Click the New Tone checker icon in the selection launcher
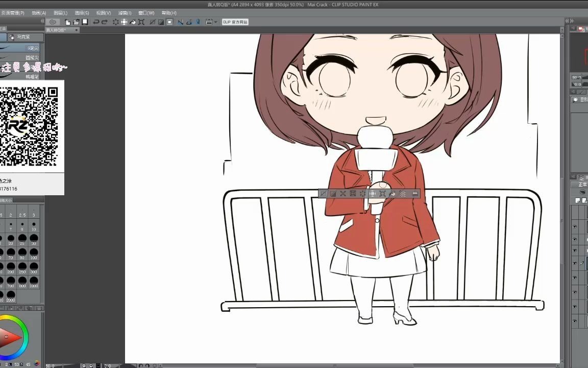Viewport: 588px width, 368px height. pos(403,194)
